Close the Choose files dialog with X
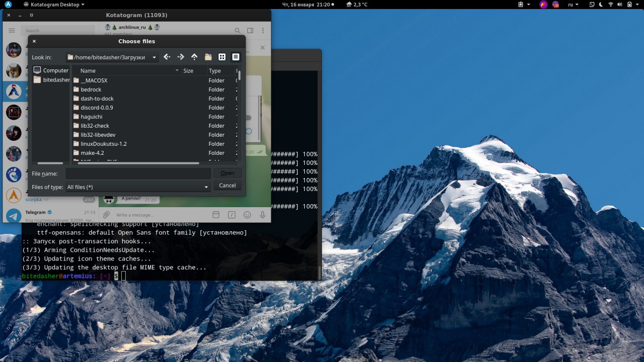Image resolution: width=644 pixels, height=362 pixels. 34,41
